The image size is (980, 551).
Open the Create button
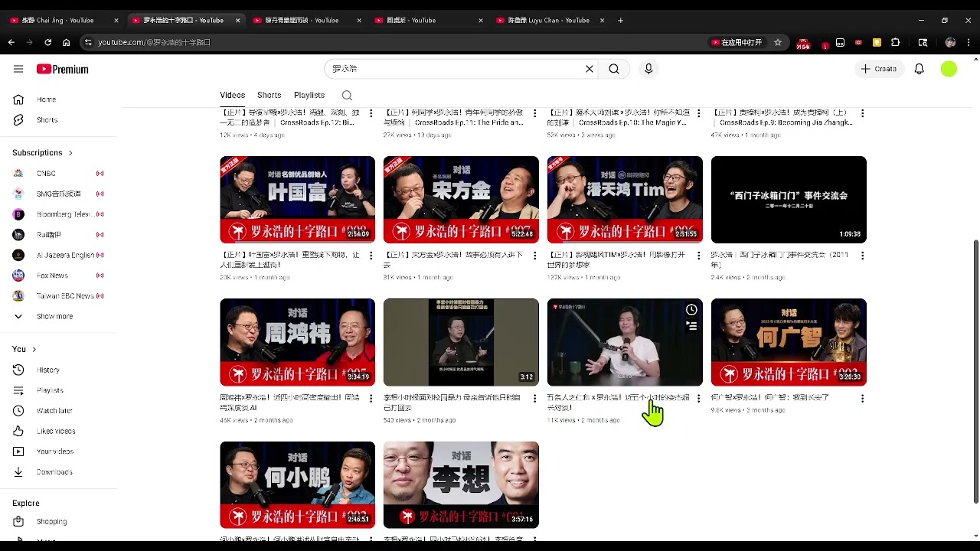(879, 69)
